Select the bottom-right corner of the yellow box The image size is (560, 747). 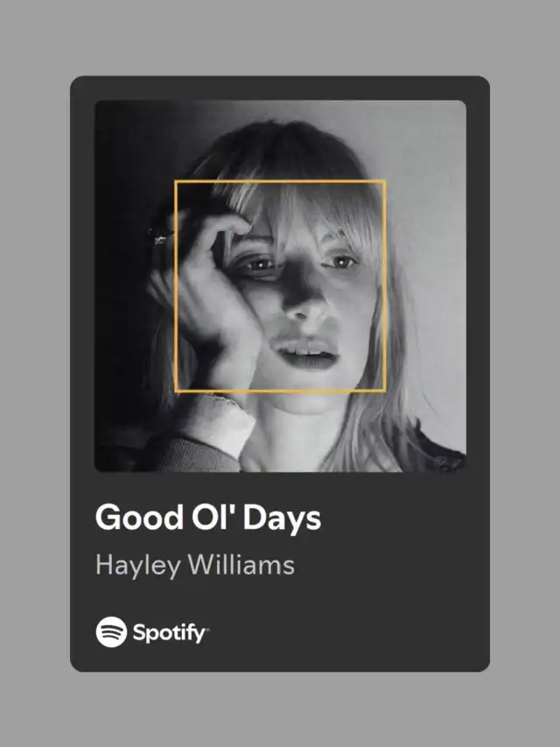pyautogui.click(x=385, y=391)
